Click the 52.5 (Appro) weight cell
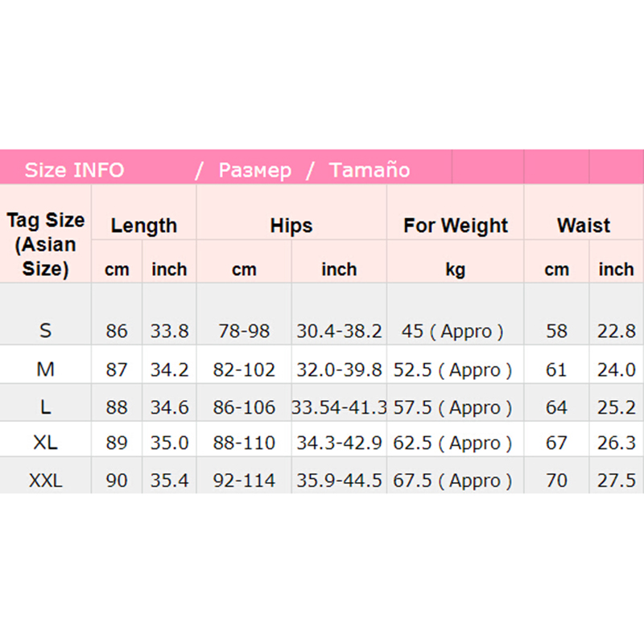 [x=453, y=370]
